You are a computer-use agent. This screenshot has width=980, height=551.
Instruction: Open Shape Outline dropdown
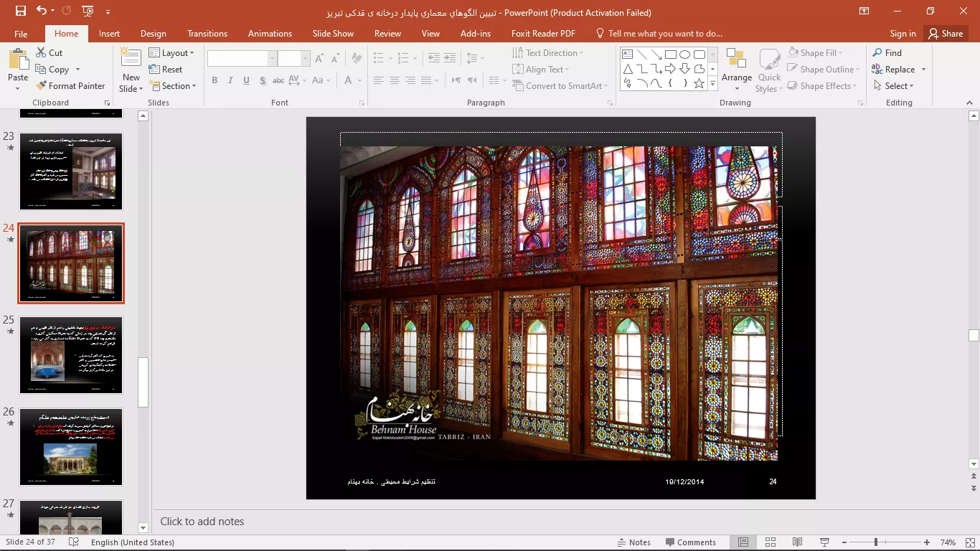pos(824,69)
